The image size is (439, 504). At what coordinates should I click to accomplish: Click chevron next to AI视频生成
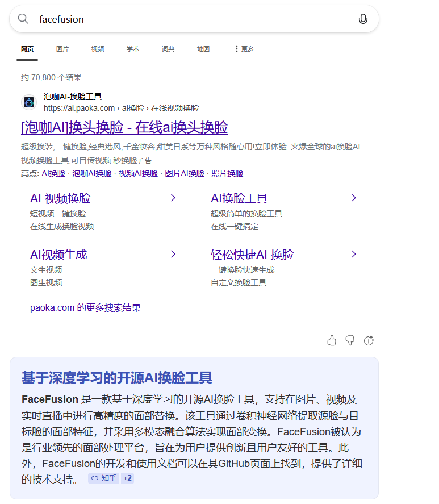click(173, 254)
